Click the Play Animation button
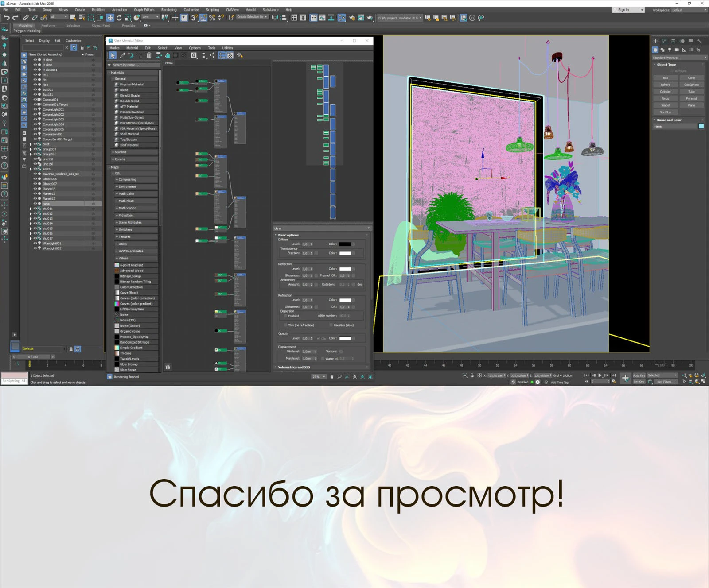 tap(600, 375)
